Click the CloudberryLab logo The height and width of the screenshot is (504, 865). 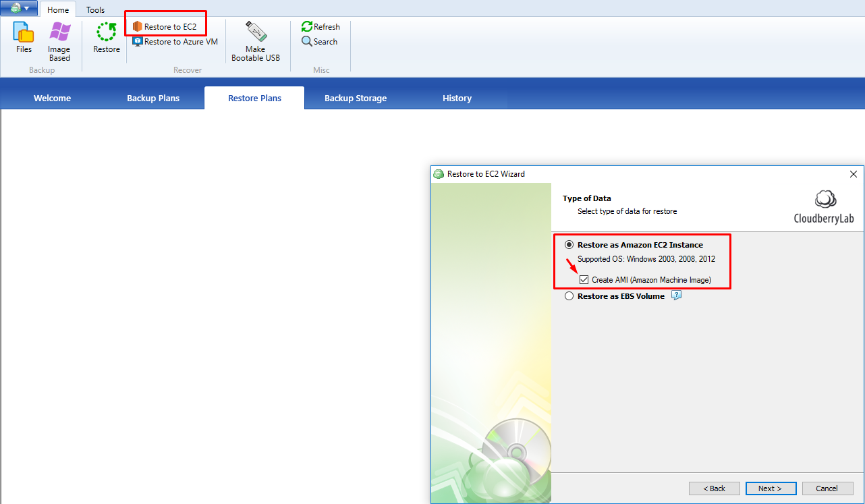pyautogui.click(x=824, y=207)
